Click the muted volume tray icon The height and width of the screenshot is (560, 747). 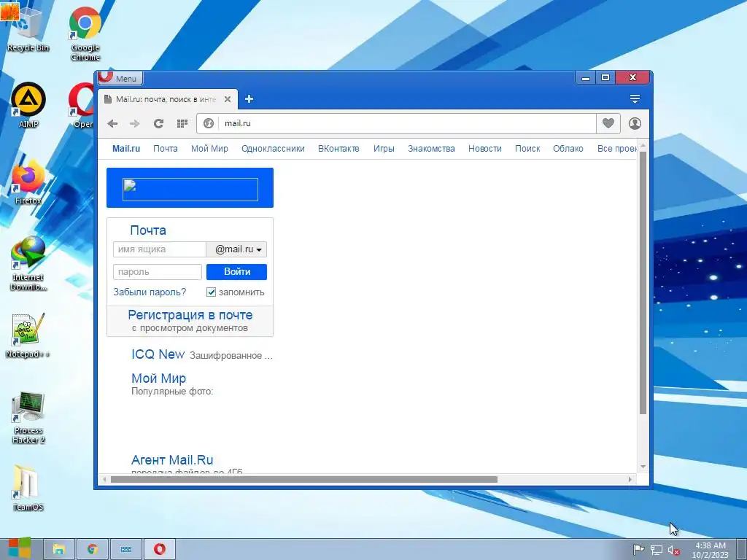[x=673, y=550]
